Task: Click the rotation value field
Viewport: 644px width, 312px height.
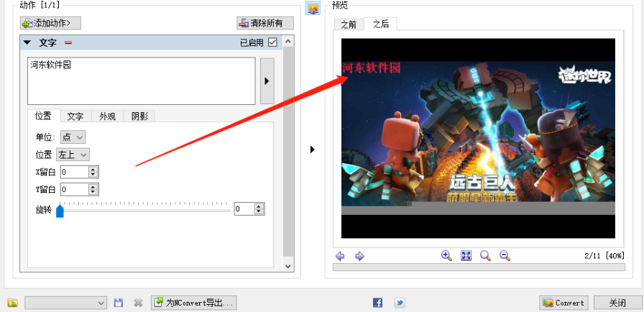Action: (x=244, y=209)
